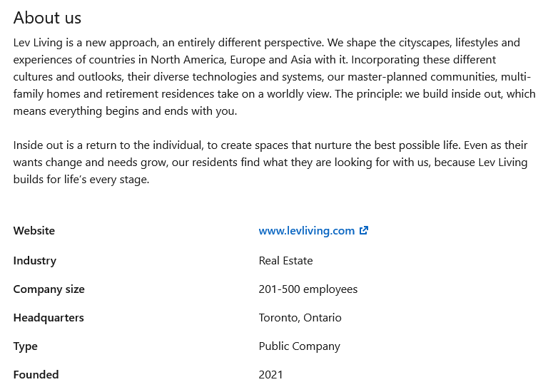The image size is (548, 392).
Task: Click the Toronto, Ontario headquarters value
Action: [x=300, y=318]
